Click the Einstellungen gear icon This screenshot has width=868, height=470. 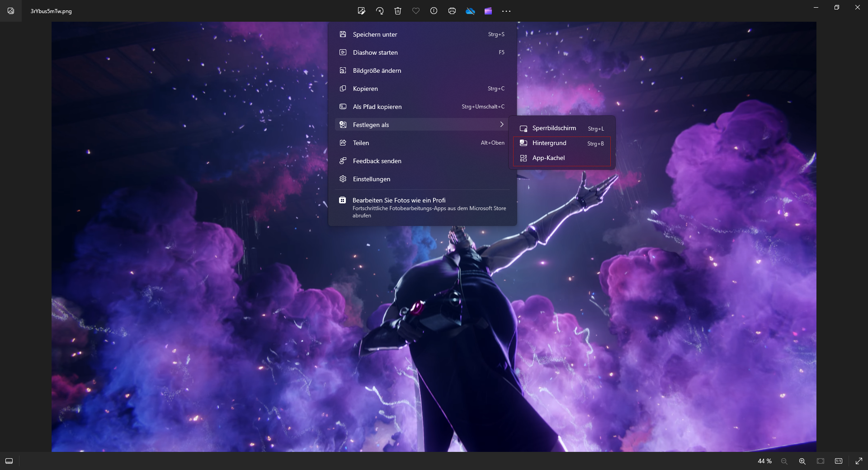[x=343, y=179]
